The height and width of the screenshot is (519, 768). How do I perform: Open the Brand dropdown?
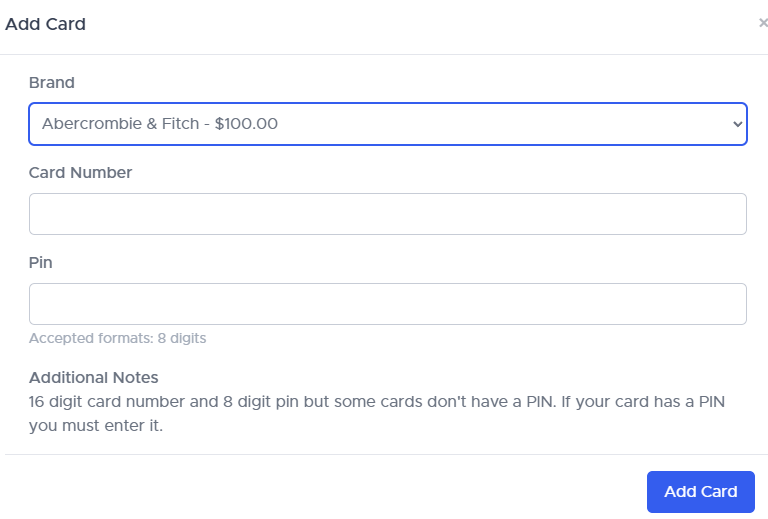click(x=387, y=124)
